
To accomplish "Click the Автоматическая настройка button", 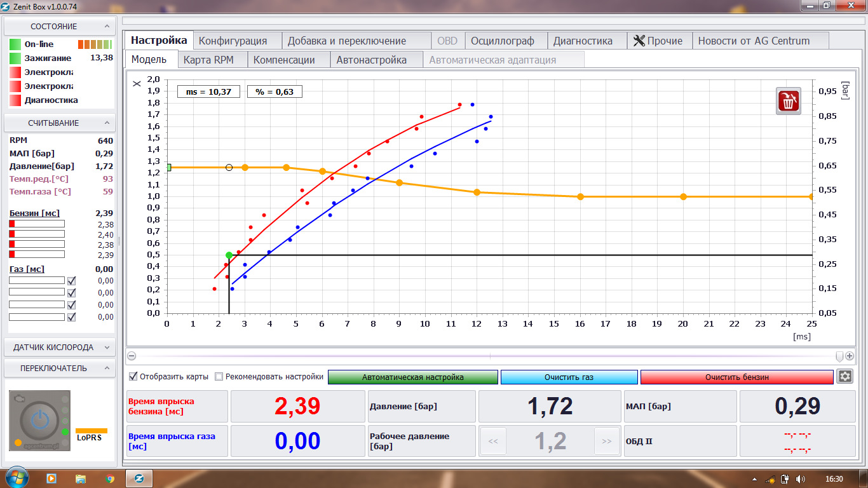I will pos(412,377).
